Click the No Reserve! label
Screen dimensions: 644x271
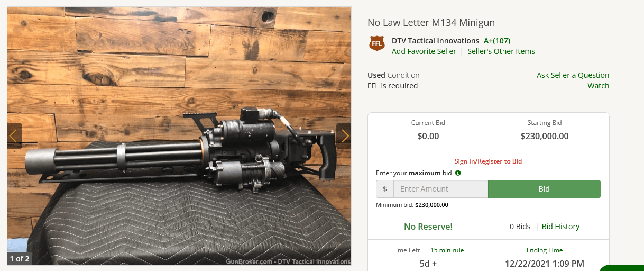(428, 227)
